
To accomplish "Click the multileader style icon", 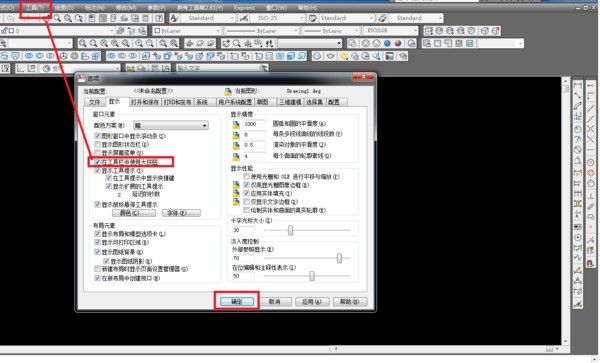I will [x=382, y=18].
